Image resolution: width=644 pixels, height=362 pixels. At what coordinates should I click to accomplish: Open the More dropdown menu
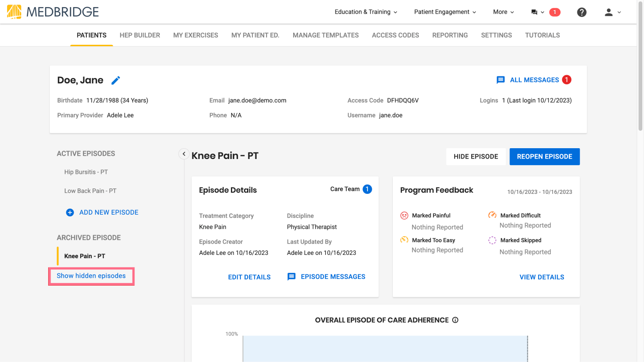click(503, 12)
